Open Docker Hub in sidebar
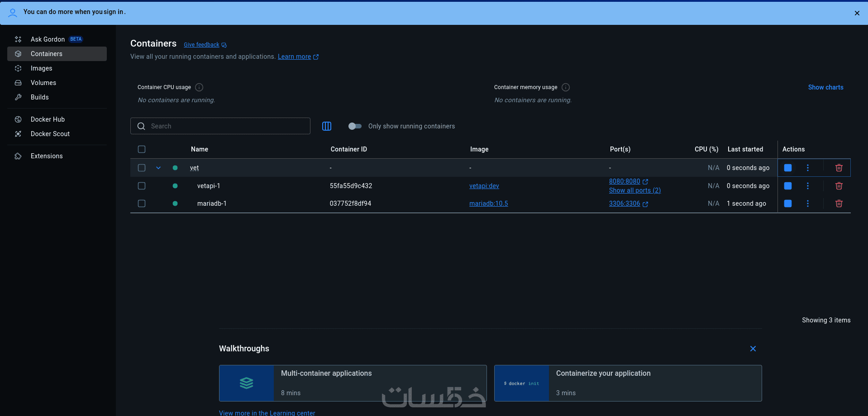Image resolution: width=868 pixels, height=416 pixels. tap(57, 119)
